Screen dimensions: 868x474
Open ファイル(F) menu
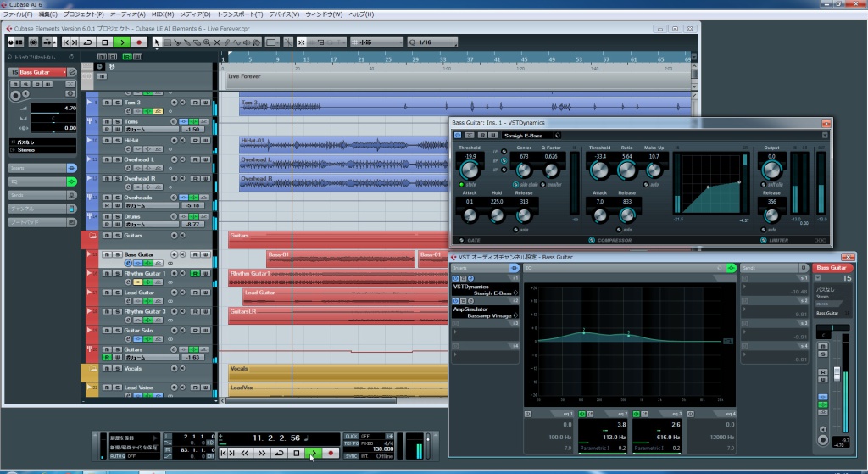point(17,14)
